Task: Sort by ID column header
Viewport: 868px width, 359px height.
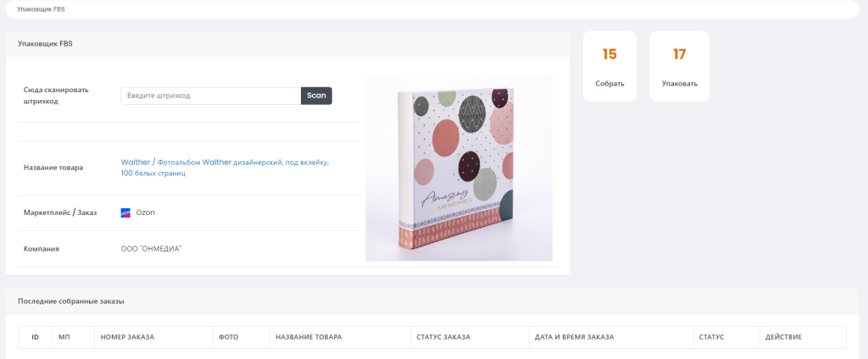Action: point(35,338)
